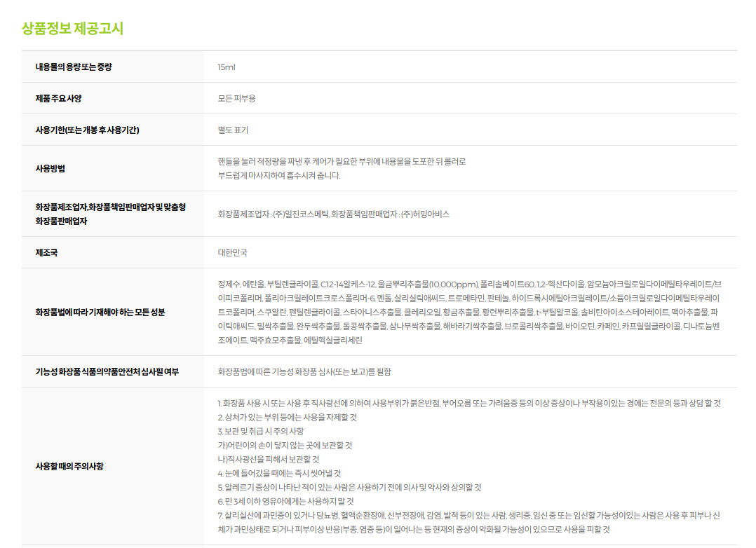Select the 모든 성분 ingredients row label

tap(100, 313)
